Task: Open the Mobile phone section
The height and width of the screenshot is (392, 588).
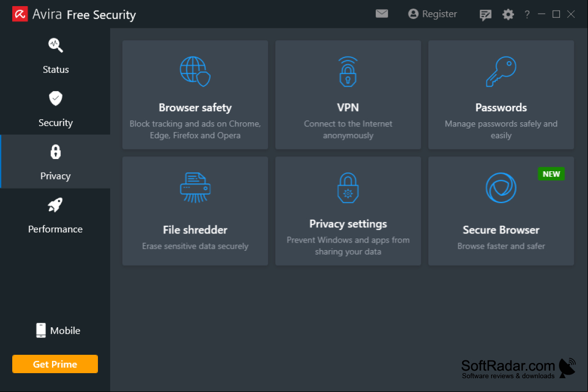Action: click(x=58, y=330)
